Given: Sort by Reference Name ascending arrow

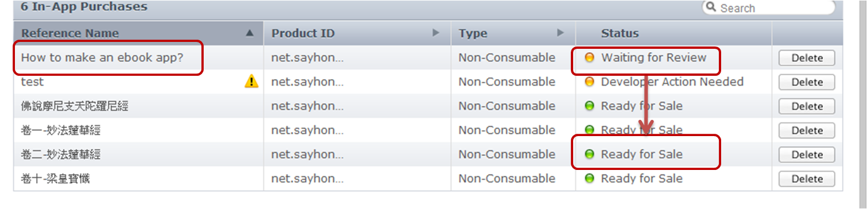Looking at the screenshot, I should pos(250,33).
